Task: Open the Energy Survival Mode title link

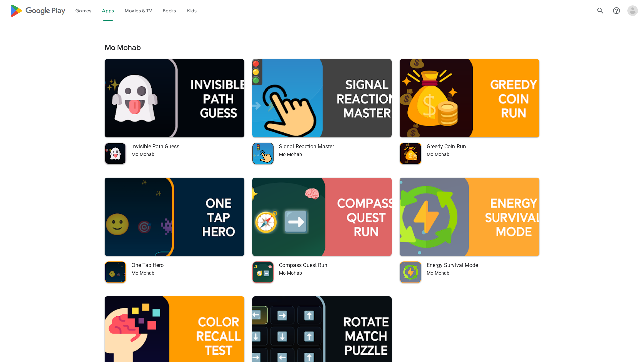Action: tap(452, 265)
